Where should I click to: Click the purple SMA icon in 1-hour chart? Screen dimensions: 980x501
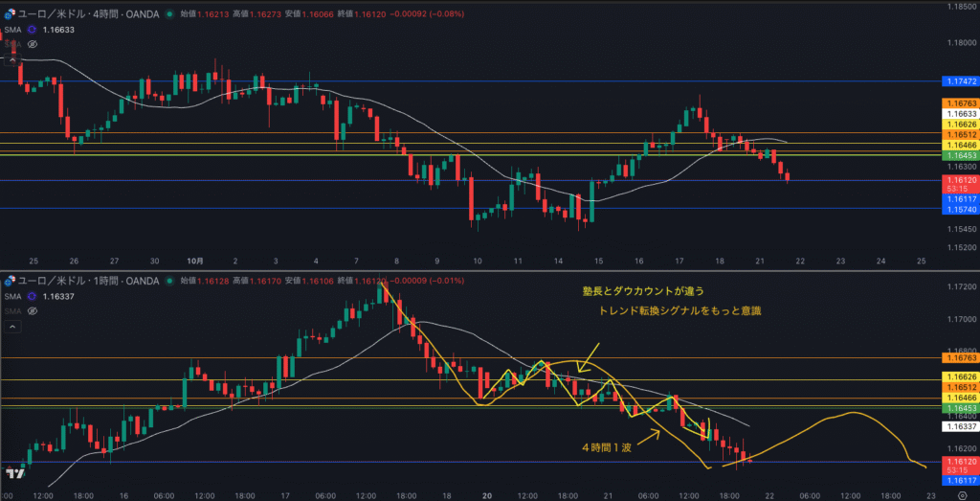(x=33, y=296)
